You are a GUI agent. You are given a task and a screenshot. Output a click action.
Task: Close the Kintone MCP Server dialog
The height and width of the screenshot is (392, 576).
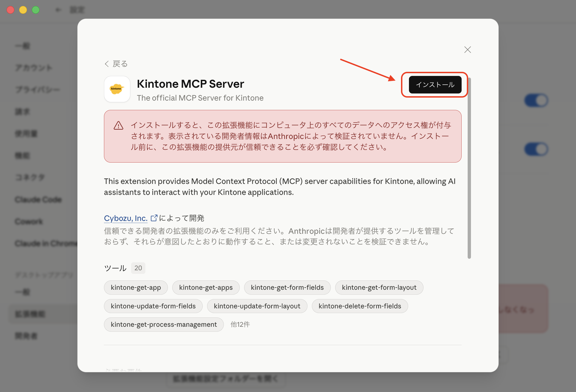(x=467, y=50)
